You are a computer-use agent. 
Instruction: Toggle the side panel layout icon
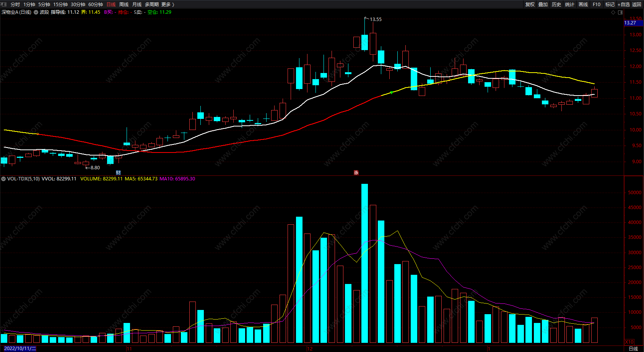(x=620, y=12)
